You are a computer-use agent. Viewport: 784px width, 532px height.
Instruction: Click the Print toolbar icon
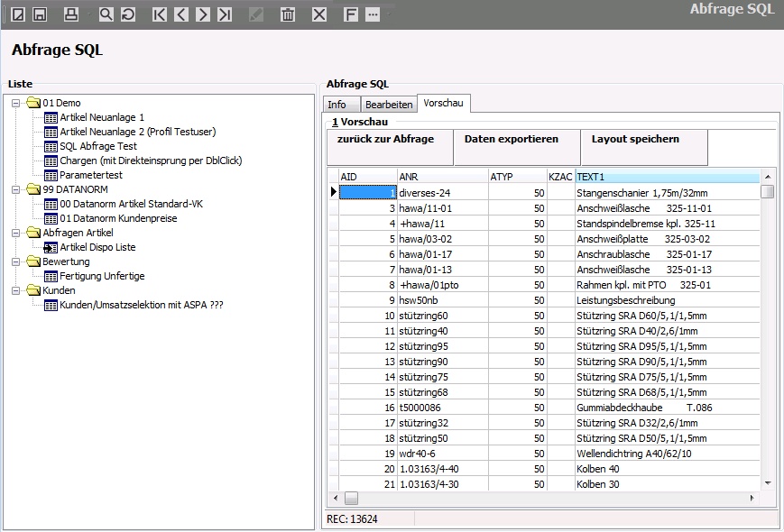[71, 14]
